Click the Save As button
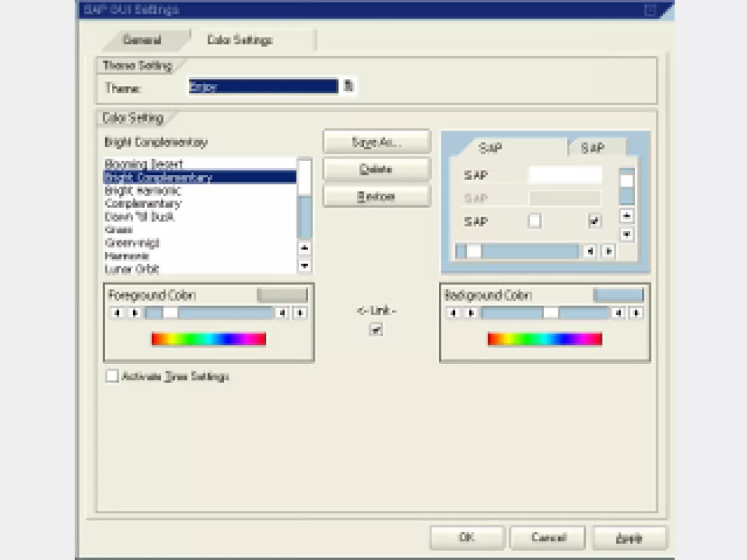Viewport: 747px width, 560px height. (377, 142)
